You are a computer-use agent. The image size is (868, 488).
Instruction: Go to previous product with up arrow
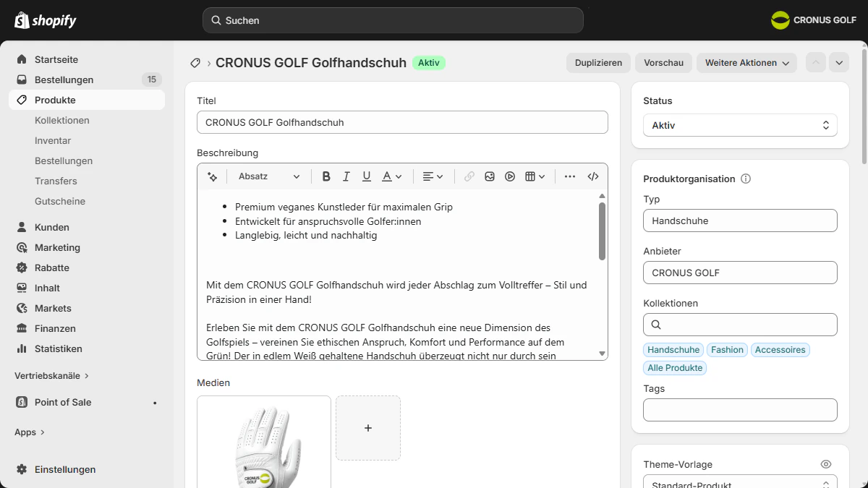click(x=816, y=63)
